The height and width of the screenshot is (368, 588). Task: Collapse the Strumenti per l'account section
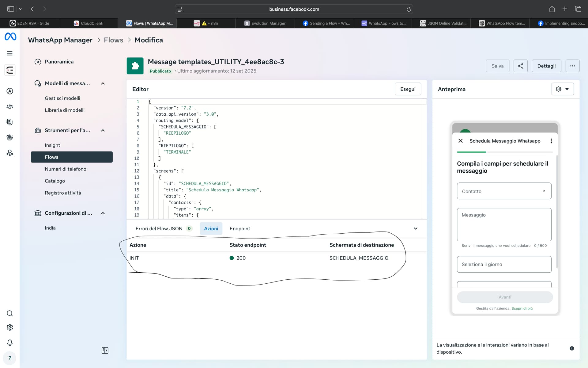tap(103, 130)
